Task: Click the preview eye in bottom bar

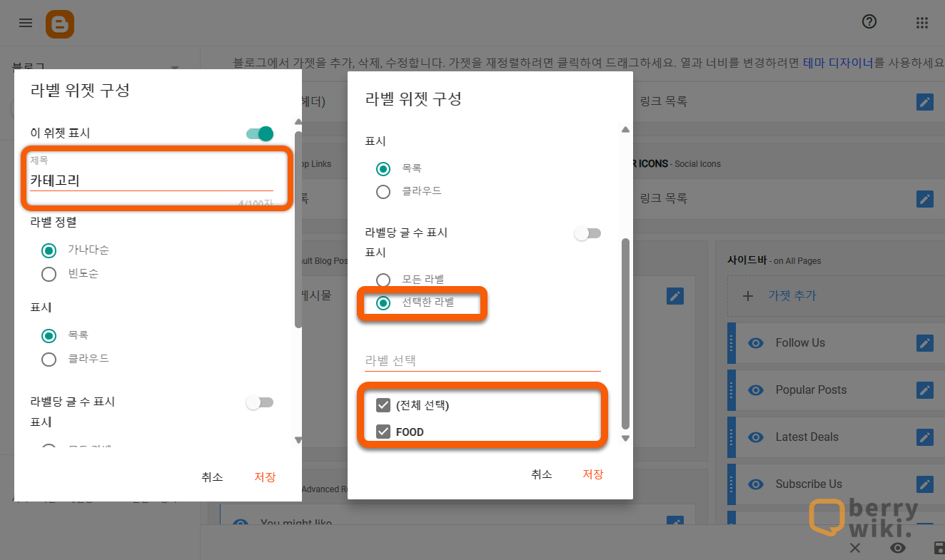Action: pyautogui.click(x=898, y=547)
